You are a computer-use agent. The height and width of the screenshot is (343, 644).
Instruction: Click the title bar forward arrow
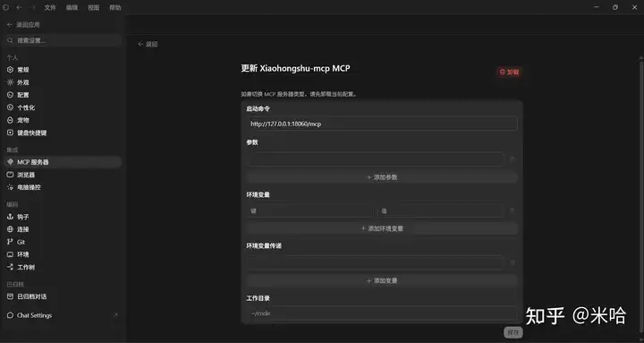click(x=33, y=7)
